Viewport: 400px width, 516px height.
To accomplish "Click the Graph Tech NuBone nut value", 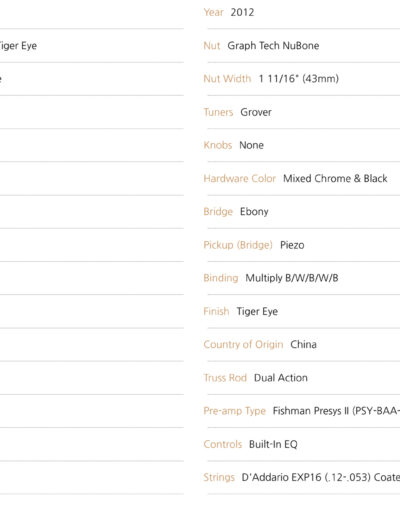I will pyautogui.click(x=273, y=46).
